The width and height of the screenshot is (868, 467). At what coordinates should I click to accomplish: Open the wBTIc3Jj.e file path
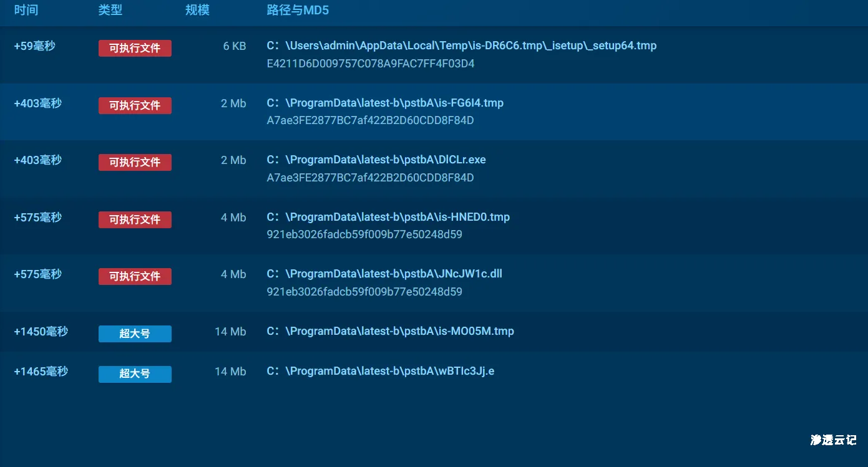380,371
